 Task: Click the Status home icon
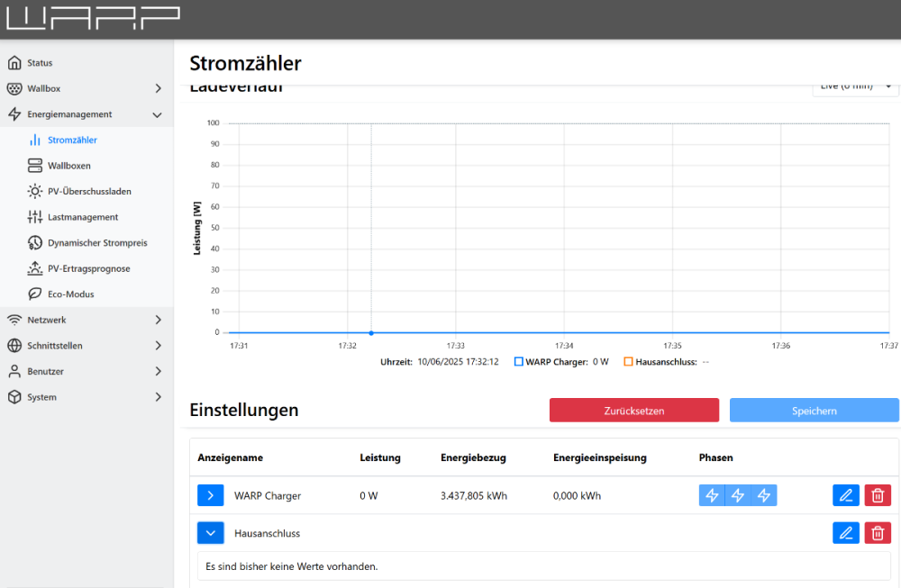click(14, 63)
